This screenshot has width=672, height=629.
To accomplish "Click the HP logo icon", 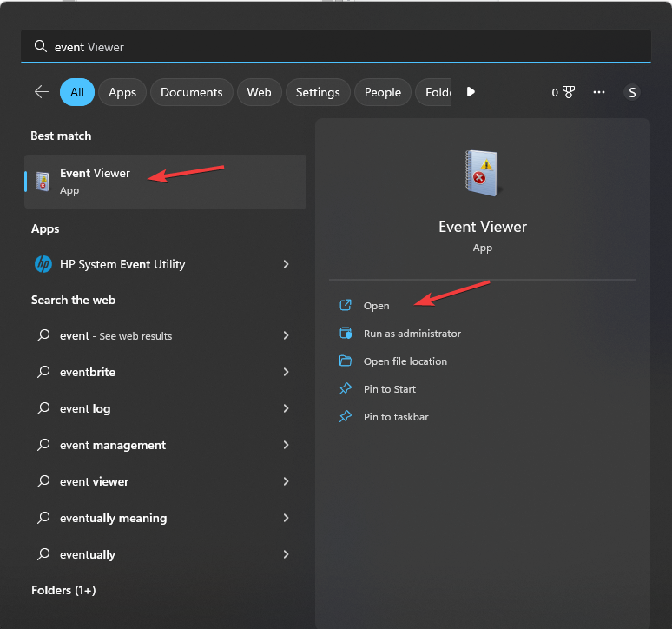I will point(43,264).
